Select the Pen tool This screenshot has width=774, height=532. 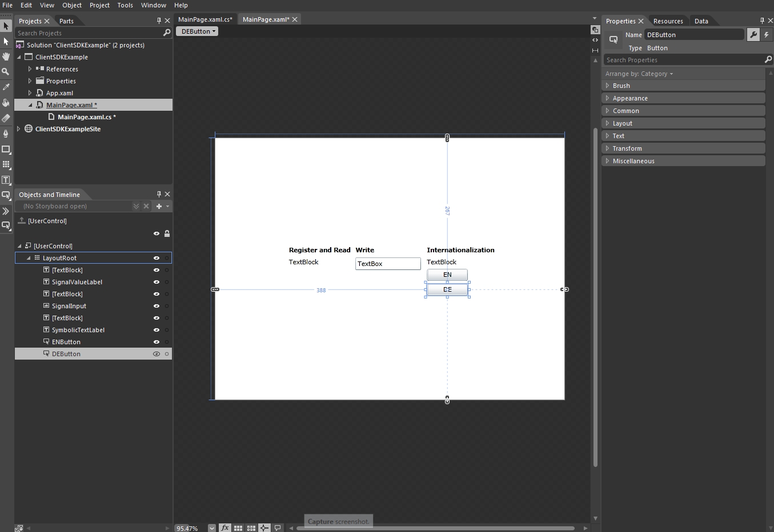pos(6,134)
